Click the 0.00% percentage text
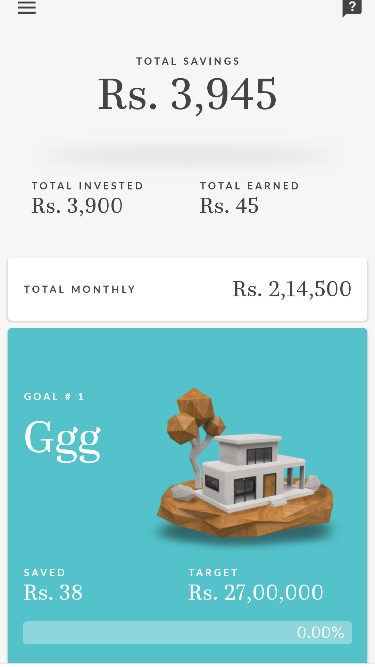Viewport: 375px width, 667px height. point(321,633)
